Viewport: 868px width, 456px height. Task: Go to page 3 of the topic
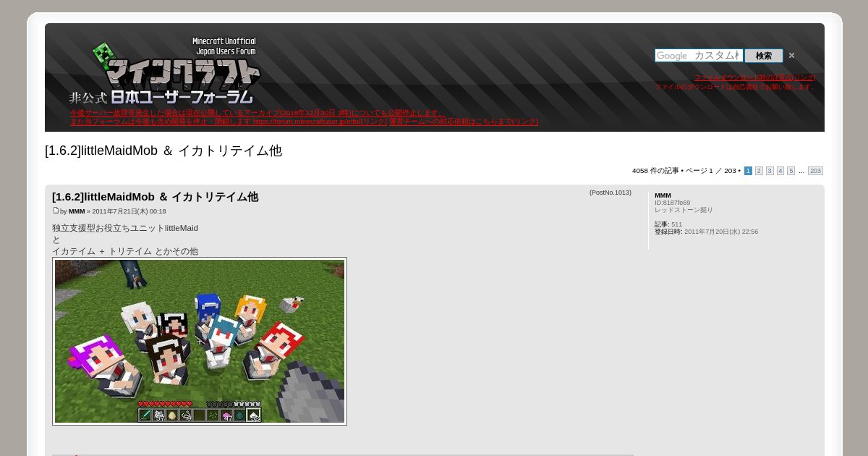[x=770, y=171]
